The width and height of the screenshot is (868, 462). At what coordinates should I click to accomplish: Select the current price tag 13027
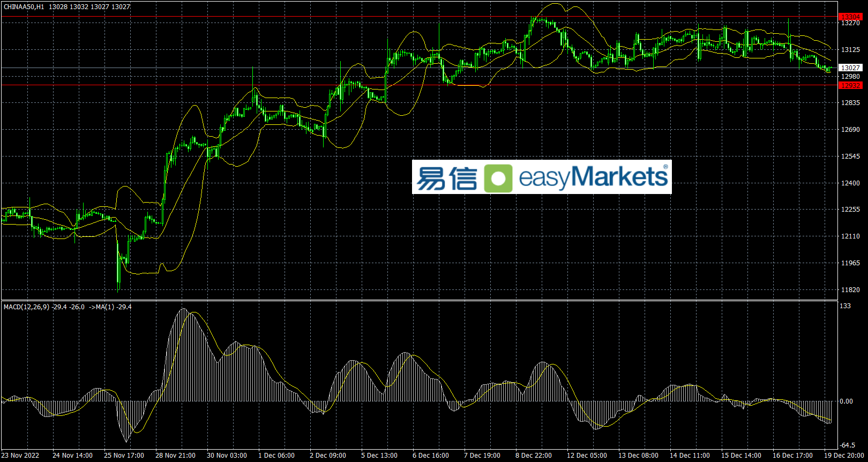point(850,68)
